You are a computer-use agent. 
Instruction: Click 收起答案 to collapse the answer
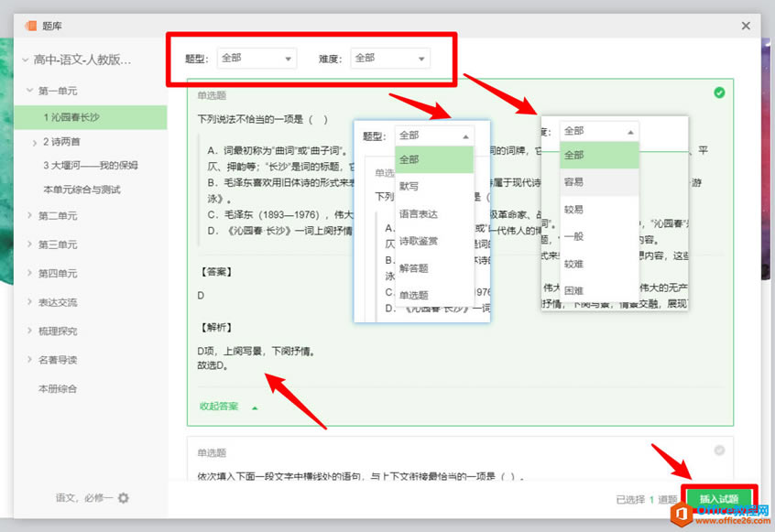pos(228,407)
